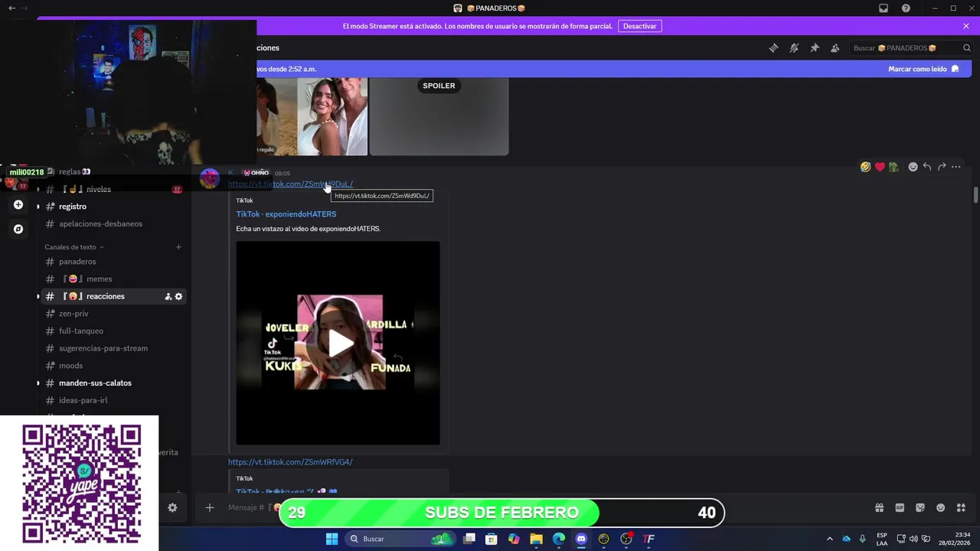Edit reacciones channel gear icon

tap(178, 297)
